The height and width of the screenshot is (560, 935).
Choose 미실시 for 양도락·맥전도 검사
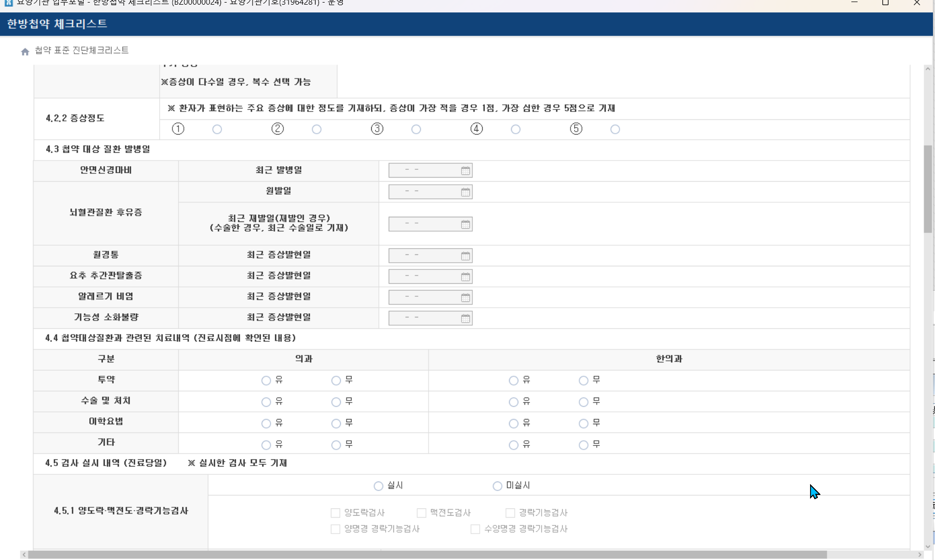pyautogui.click(x=497, y=486)
